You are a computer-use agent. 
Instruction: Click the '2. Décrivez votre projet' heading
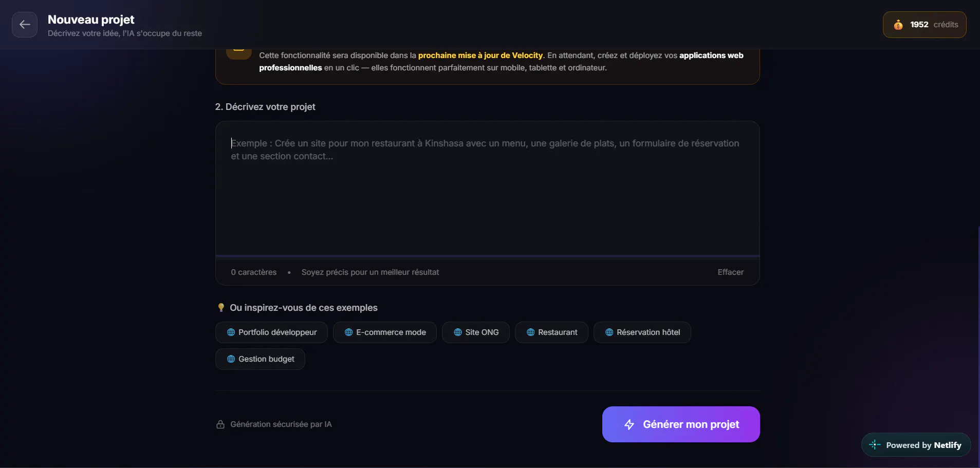pos(265,107)
